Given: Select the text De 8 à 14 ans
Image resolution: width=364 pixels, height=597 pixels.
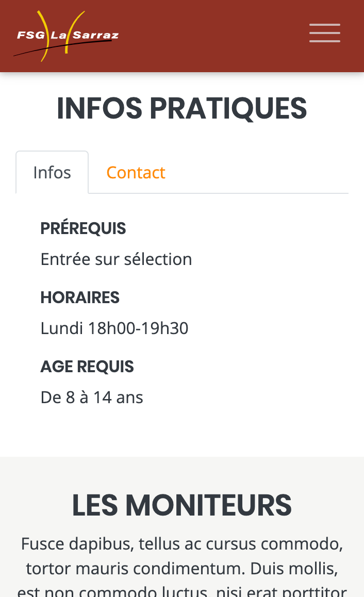Looking at the screenshot, I should point(92,397).
